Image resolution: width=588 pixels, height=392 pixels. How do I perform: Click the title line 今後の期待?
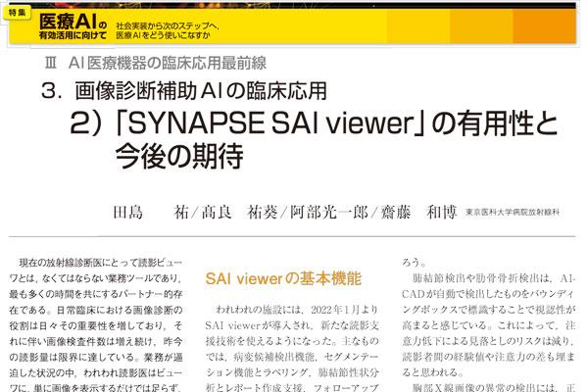pos(179,156)
